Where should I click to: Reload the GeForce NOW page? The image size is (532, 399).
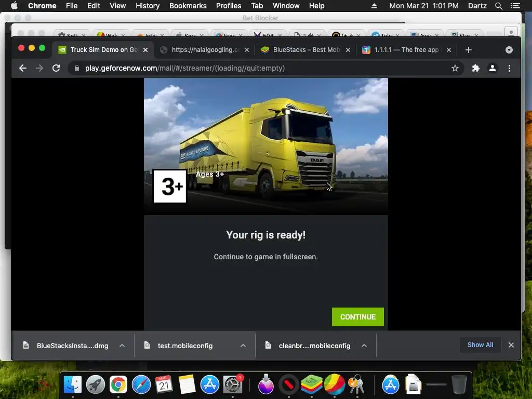pos(56,68)
